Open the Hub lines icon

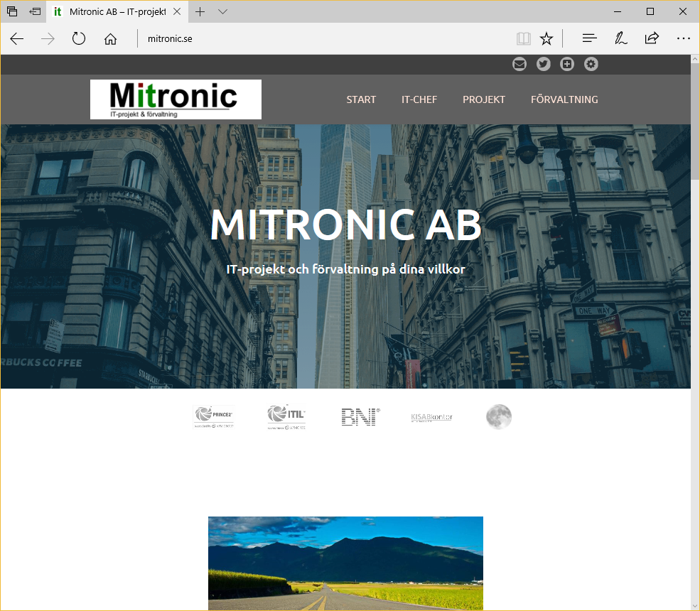tap(589, 38)
